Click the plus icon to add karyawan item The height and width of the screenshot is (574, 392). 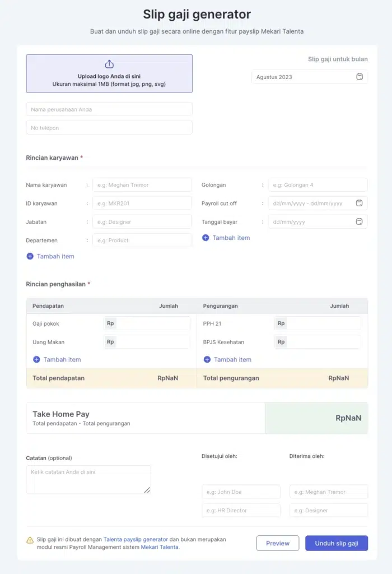30,256
